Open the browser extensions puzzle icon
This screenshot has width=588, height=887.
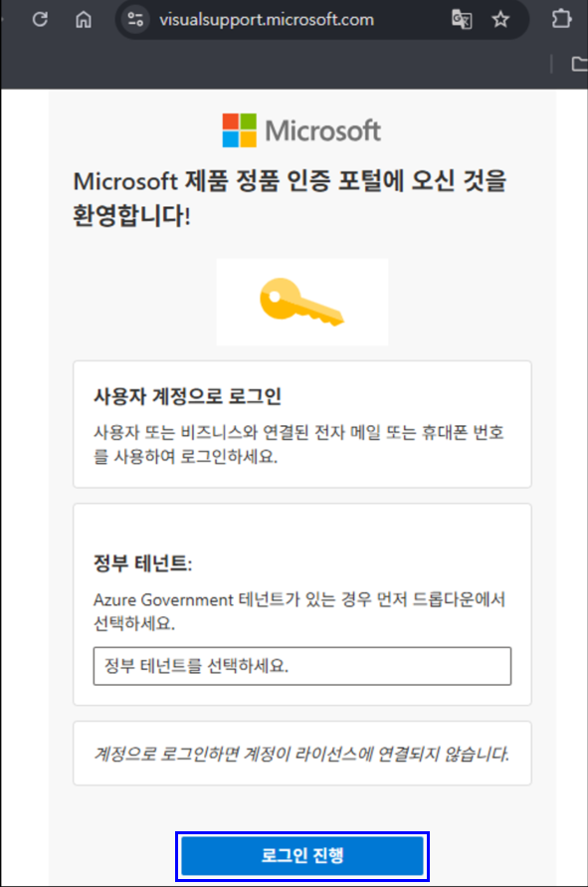point(562,18)
